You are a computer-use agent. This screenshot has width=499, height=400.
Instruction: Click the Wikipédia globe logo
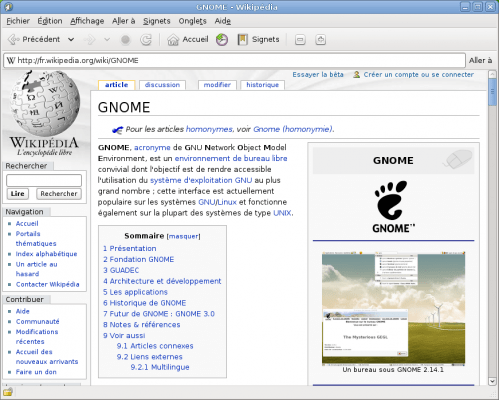tap(44, 113)
